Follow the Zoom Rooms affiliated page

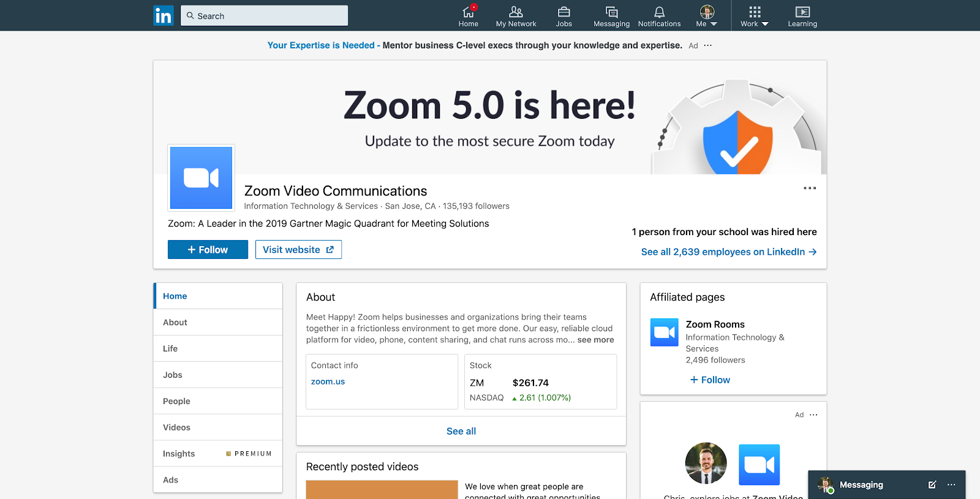coord(710,380)
